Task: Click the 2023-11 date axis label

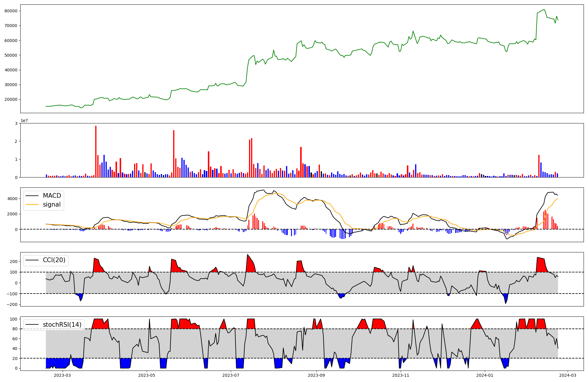Action: pos(401,375)
